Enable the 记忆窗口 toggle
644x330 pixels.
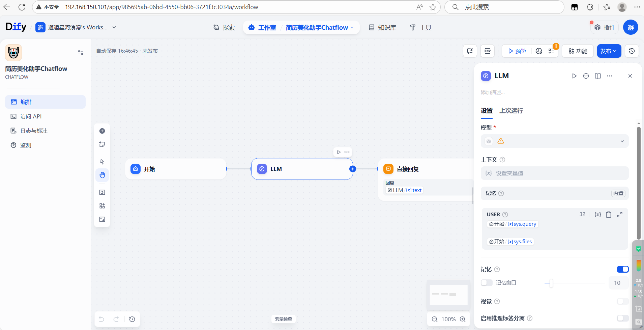[x=487, y=283]
